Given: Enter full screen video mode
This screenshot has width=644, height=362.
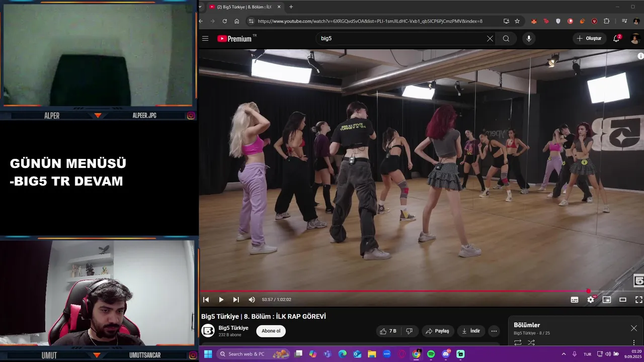Looking at the screenshot, I should (x=638, y=300).
